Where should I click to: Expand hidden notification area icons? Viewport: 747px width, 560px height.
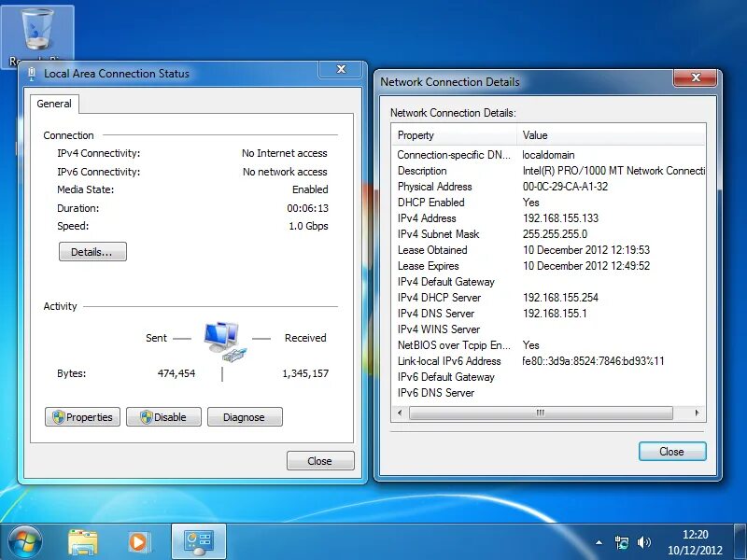tap(599, 541)
